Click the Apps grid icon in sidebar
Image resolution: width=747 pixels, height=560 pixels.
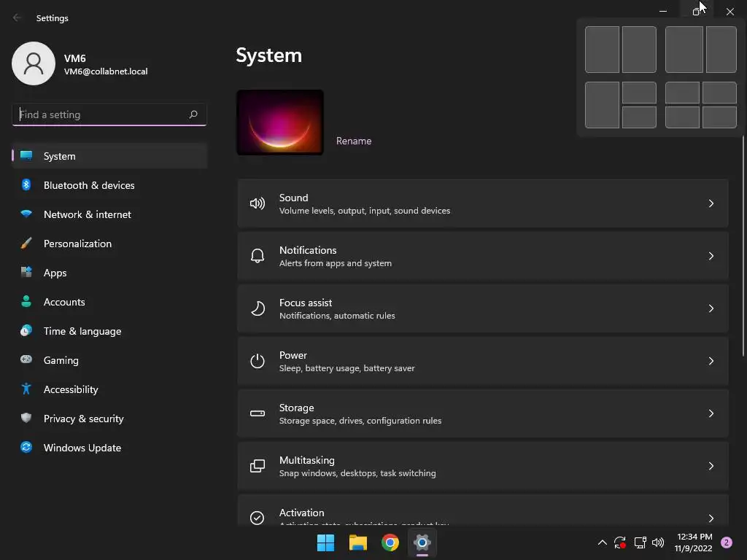(x=26, y=273)
